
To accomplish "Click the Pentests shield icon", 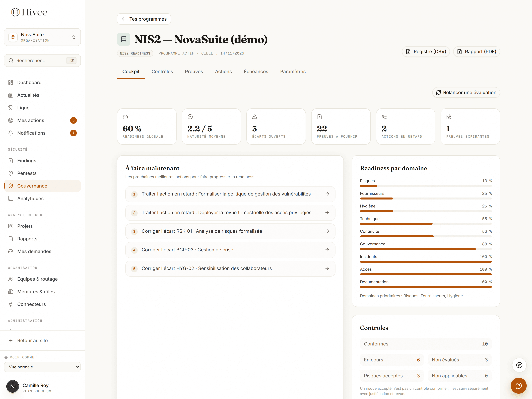I will tap(11, 173).
